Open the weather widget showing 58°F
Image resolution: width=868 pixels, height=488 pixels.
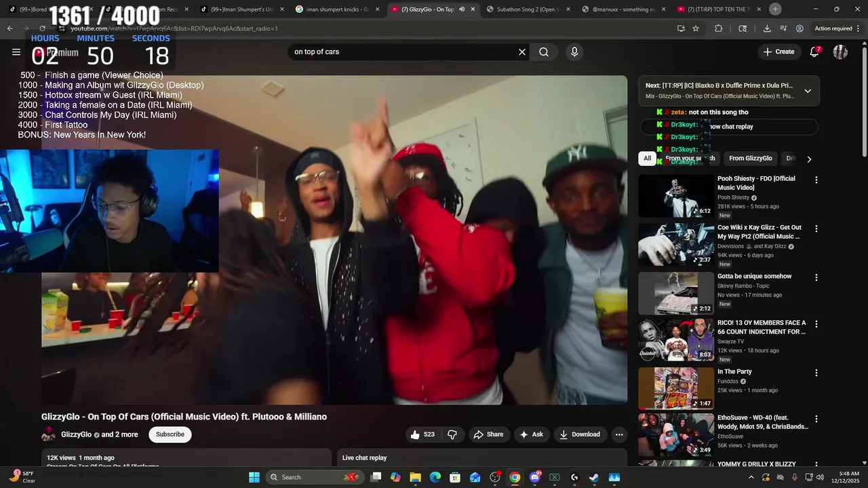[22, 477]
